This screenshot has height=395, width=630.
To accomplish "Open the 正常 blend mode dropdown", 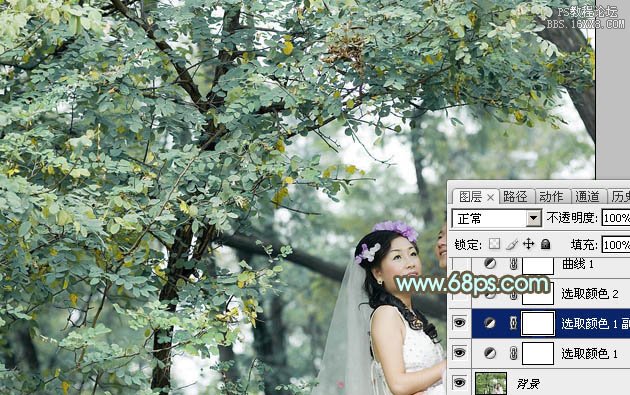I will coord(497,219).
